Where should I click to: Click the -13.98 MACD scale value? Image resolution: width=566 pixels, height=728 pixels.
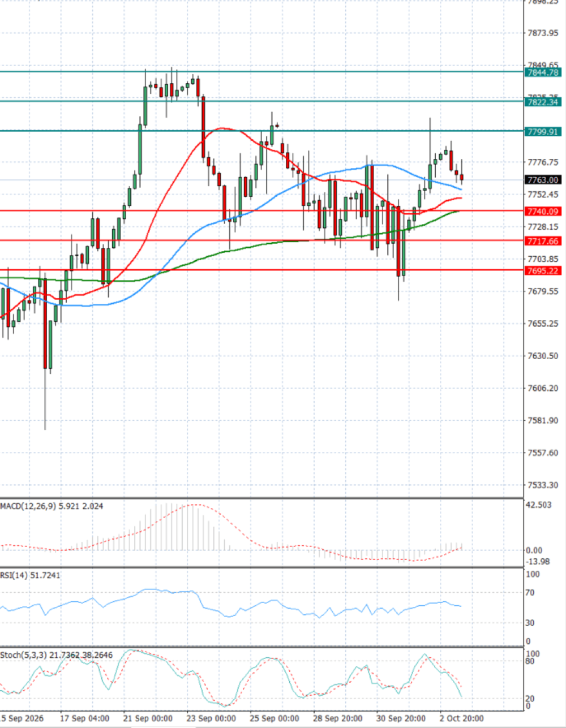click(538, 561)
